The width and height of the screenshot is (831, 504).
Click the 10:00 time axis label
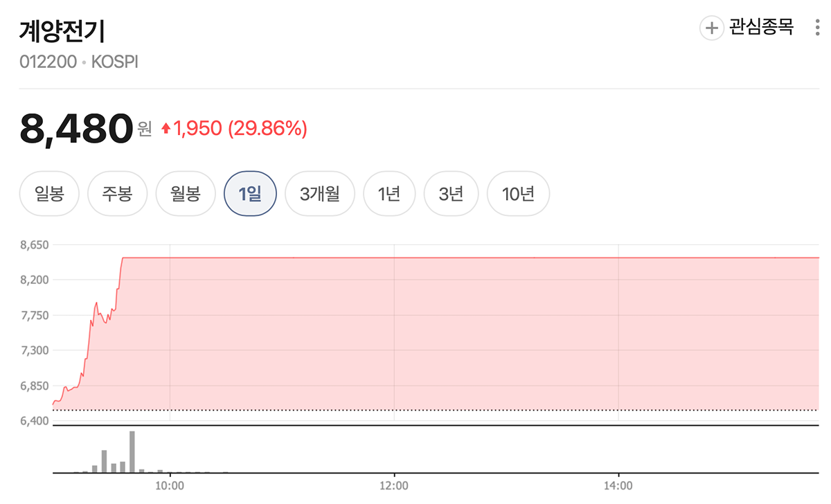point(170,486)
